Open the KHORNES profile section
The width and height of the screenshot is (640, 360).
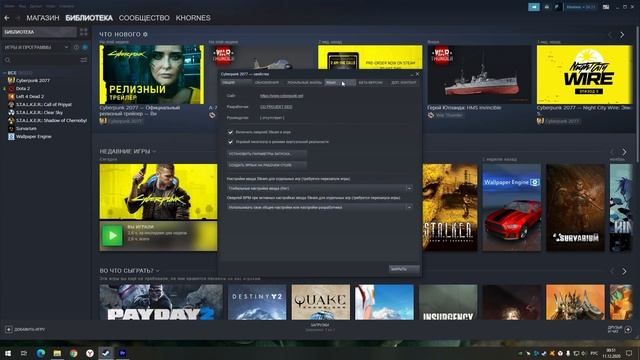pos(193,18)
